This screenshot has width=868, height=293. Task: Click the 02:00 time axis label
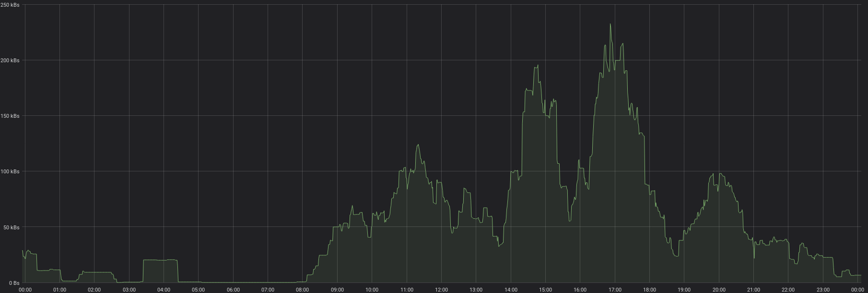[x=94, y=290]
